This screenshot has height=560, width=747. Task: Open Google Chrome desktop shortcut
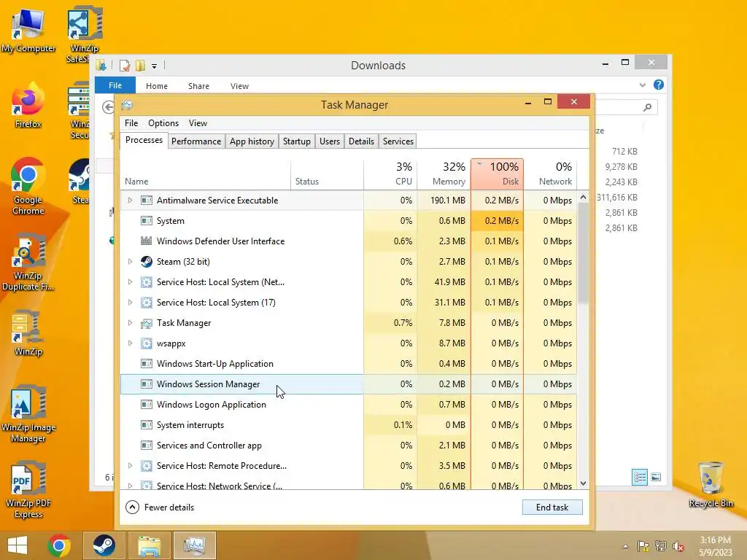[x=28, y=187]
